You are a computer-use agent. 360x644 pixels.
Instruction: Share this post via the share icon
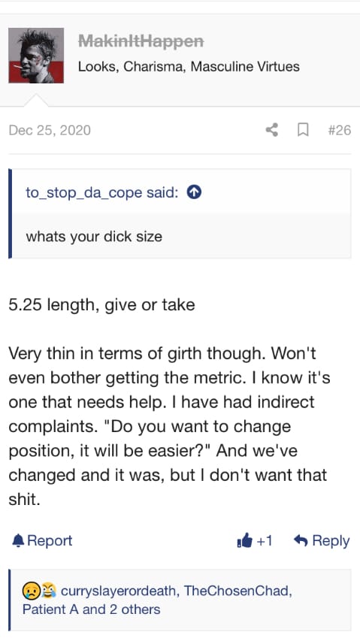pos(271,130)
